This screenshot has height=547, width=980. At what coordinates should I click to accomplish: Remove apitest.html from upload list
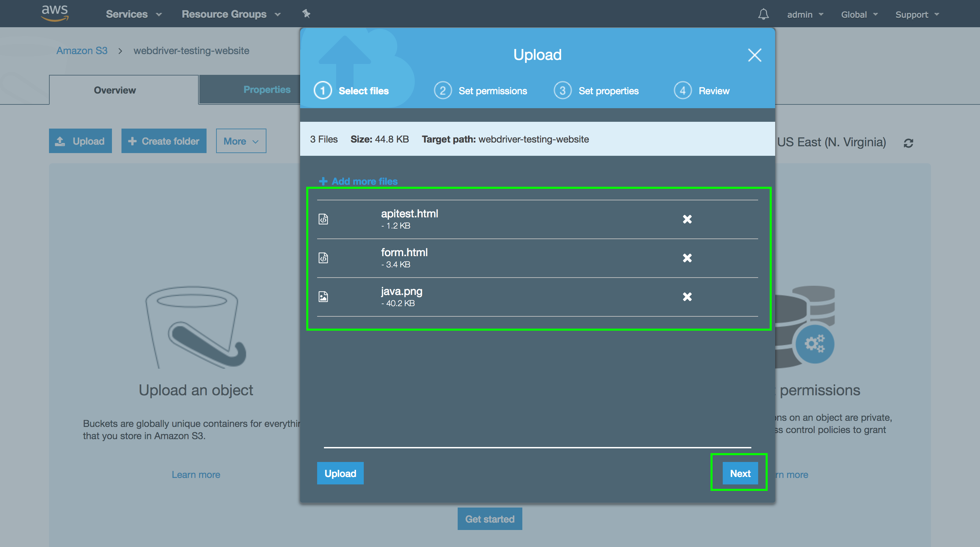687,219
